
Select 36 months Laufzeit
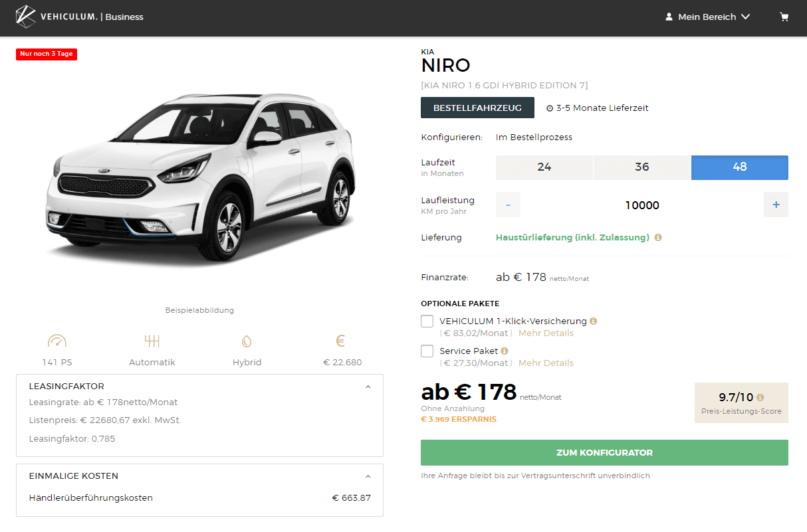pos(641,167)
